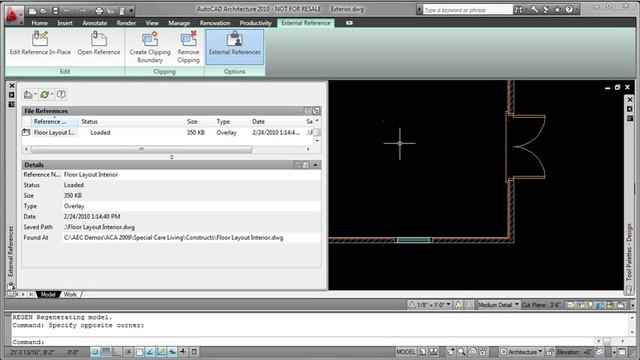Click Create Clipping Boundary

click(150, 47)
